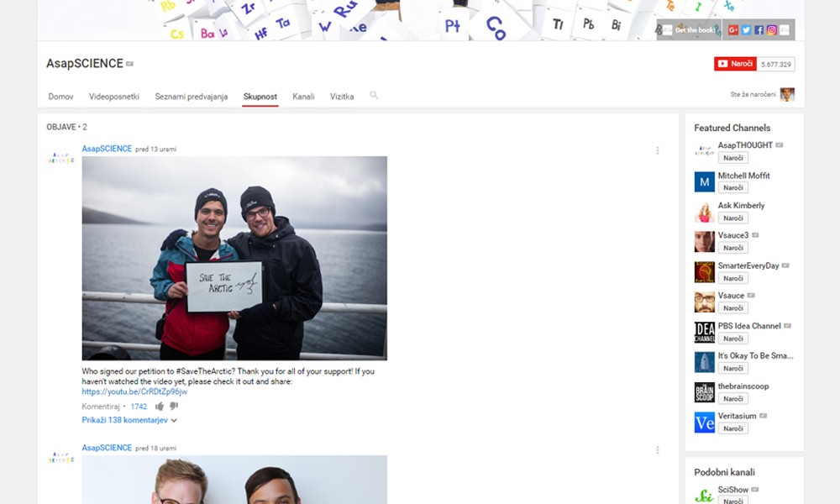Click AsapSCIENCE avatar beside the first post
Viewport: 840px width, 504px height.
click(x=61, y=157)
